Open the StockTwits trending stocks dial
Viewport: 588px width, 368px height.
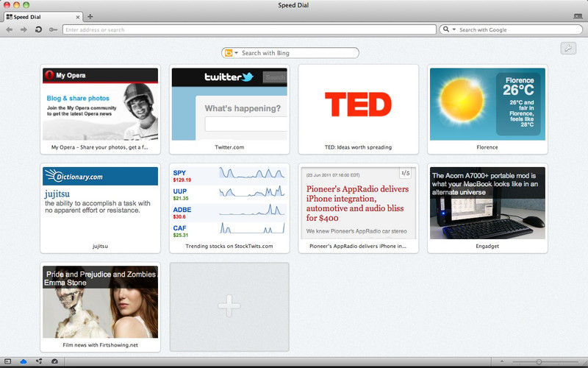click(x=229, y=208)
